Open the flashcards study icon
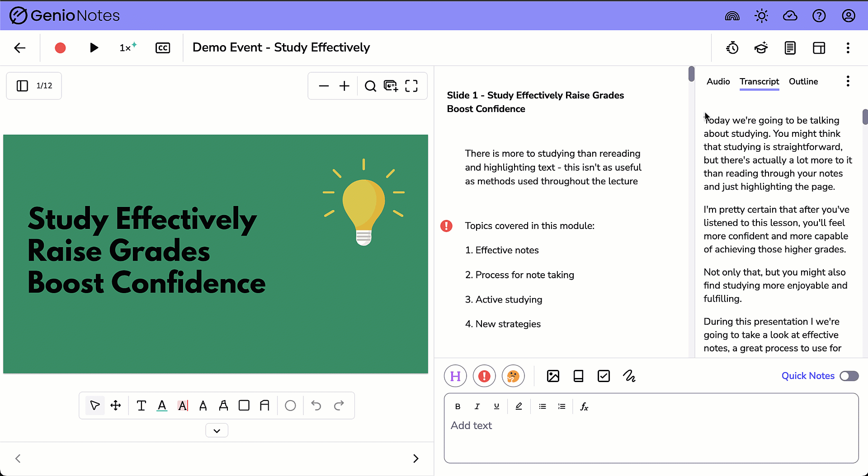868x476 pixels. (x=761, y=47)
